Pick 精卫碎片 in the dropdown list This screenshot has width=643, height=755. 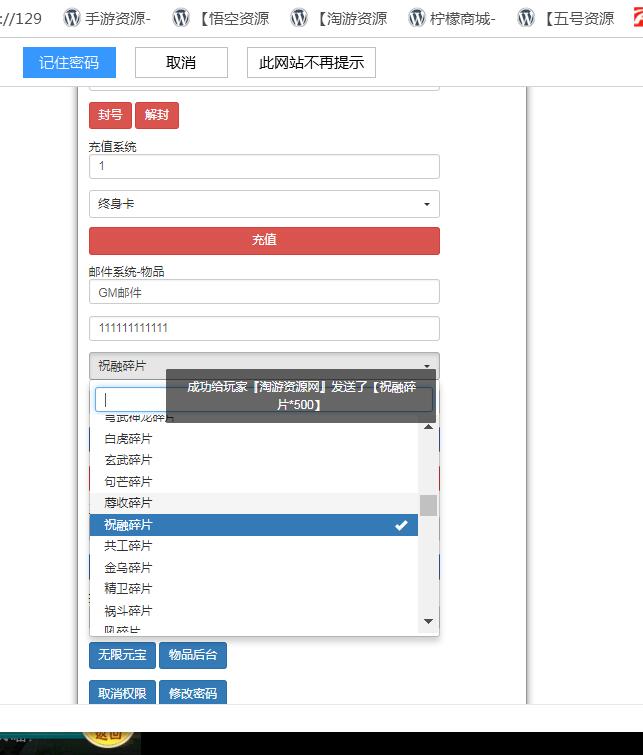129,589
